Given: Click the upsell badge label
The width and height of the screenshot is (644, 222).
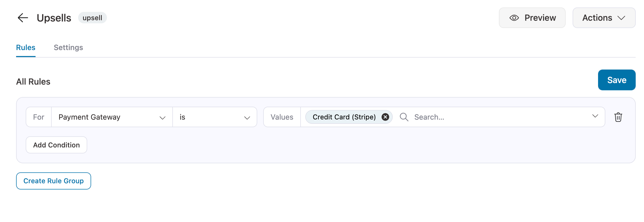Looking at the screenshot, I should (92, 18).
